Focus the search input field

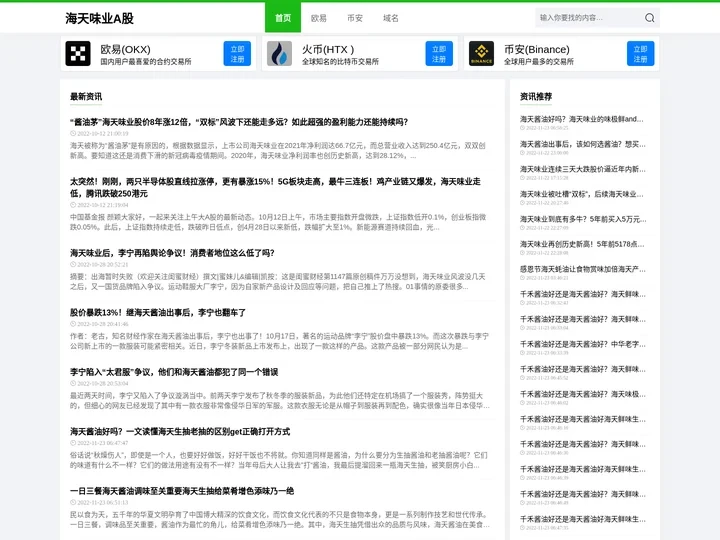(590, 18)
